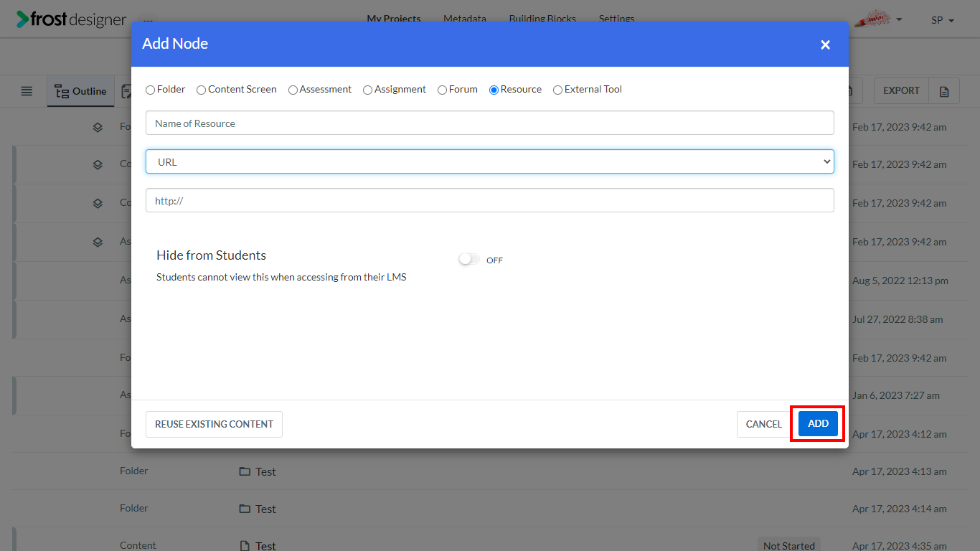
Task: Select the Folder node type
Action: tap(150, 90)
